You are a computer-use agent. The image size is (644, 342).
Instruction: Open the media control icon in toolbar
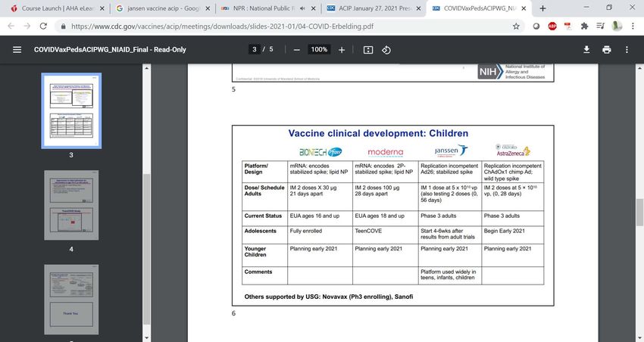click(600, 26)
